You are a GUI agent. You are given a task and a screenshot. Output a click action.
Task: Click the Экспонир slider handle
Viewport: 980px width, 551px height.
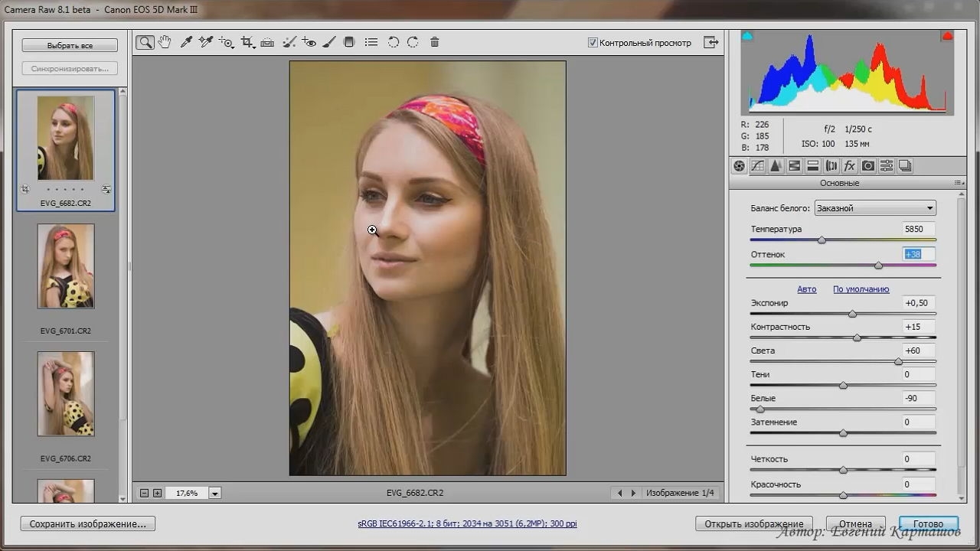[852, 314]
